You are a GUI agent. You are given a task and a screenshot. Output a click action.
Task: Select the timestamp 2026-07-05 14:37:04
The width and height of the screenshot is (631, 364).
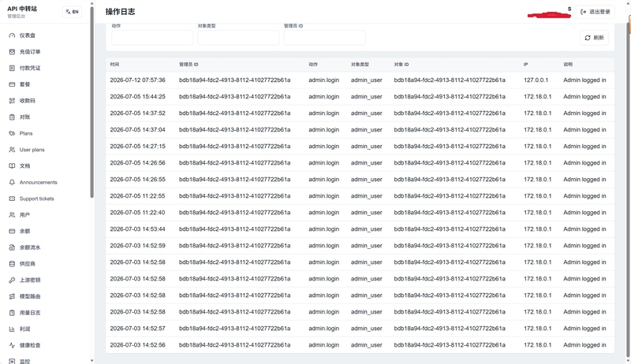point(137,130)
